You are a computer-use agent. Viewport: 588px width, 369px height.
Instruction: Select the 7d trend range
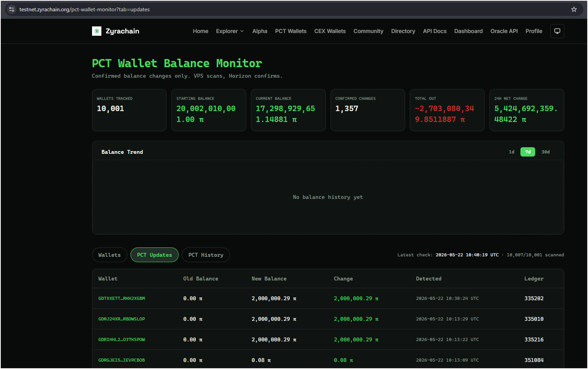pyautogui.click(x=528, y=152)
